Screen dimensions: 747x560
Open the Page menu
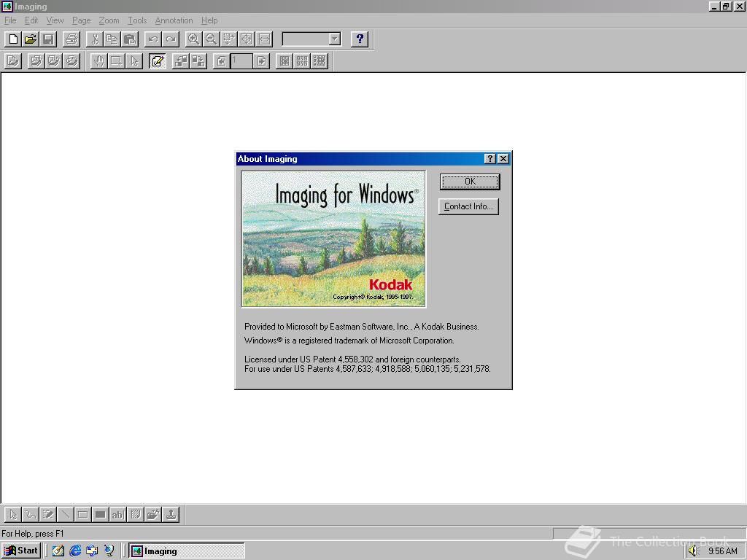[81, 20]
